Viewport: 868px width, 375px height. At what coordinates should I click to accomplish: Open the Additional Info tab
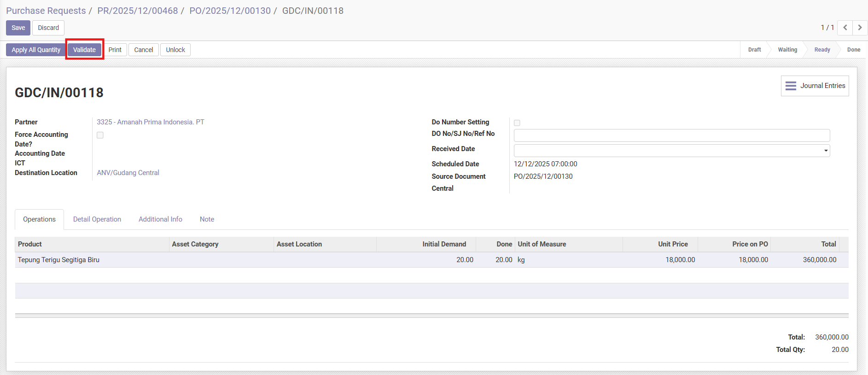tap(160, 219)
